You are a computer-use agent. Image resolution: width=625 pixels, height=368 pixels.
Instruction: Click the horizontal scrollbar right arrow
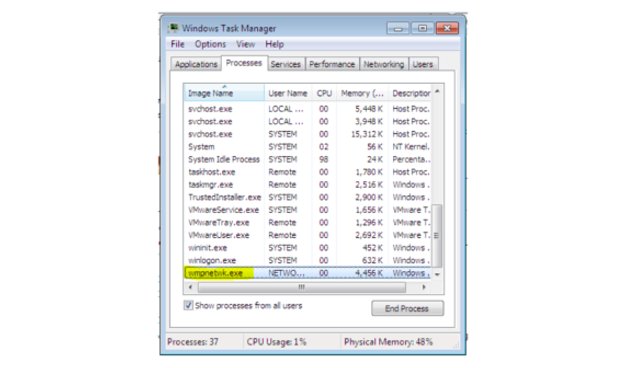424,287
